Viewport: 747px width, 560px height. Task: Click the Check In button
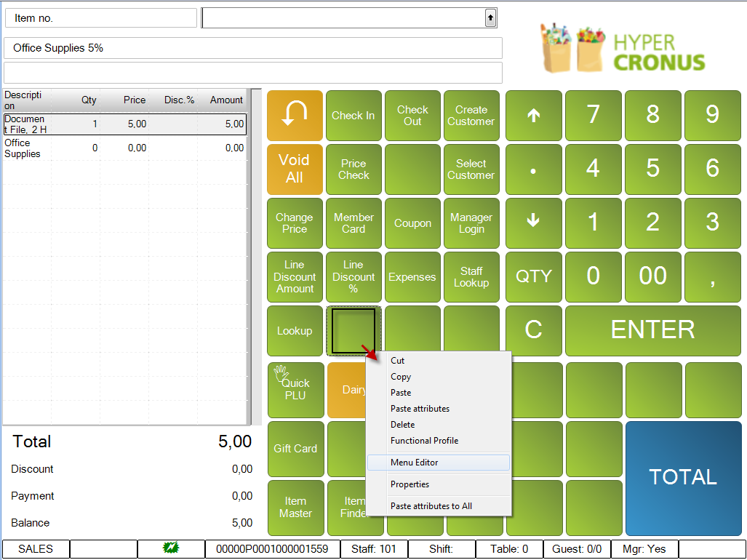tap(353, 116)
